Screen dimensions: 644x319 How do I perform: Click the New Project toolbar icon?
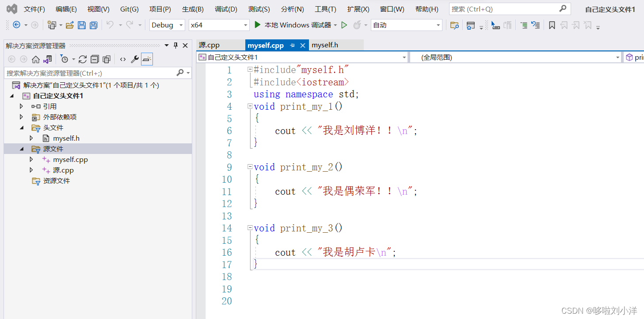point(52,25)
